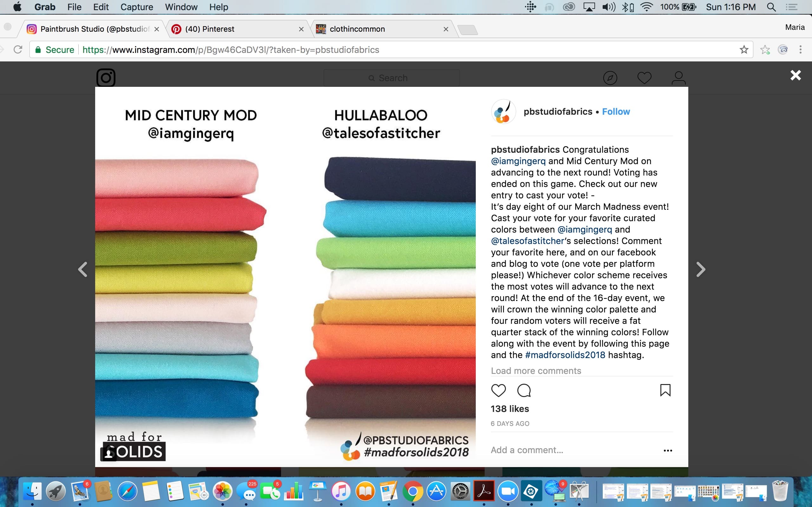812x507 pixels.
Task: Go to previous post arrow
Action: (82, 269)
